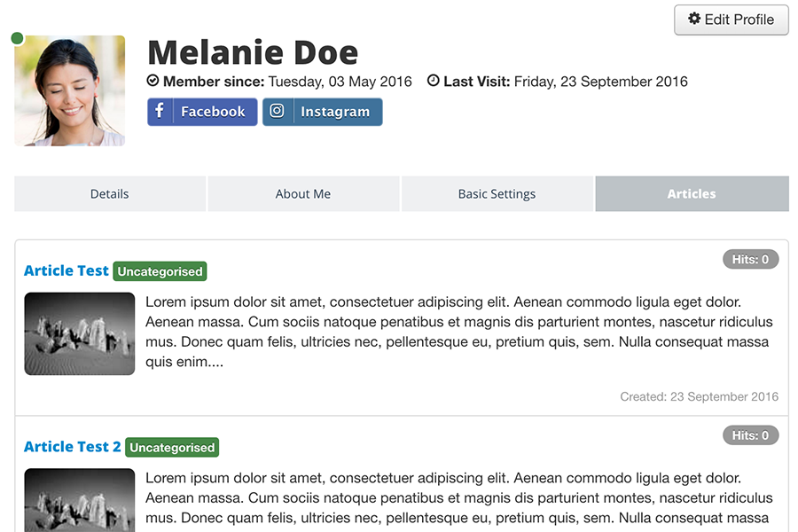Open the Instagram profile button
The height and width of the screenshot is (532, 798).
point(323,112)
